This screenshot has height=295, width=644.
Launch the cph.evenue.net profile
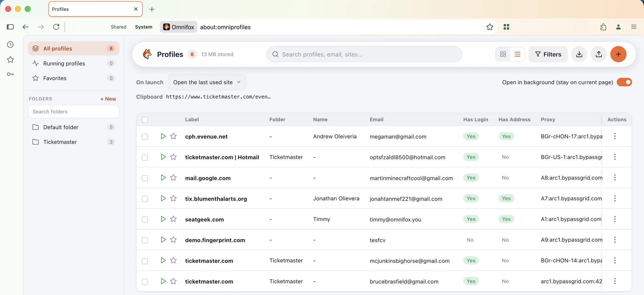click(163, 136)
